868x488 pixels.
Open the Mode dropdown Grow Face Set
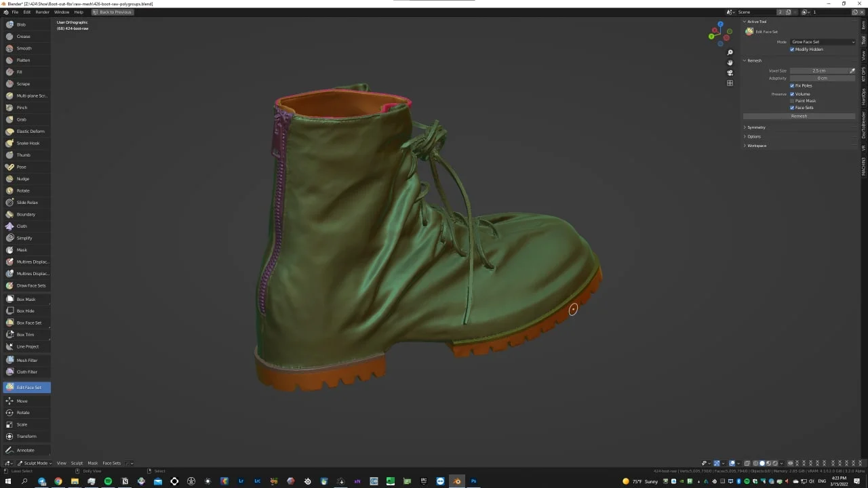point(823,42)
